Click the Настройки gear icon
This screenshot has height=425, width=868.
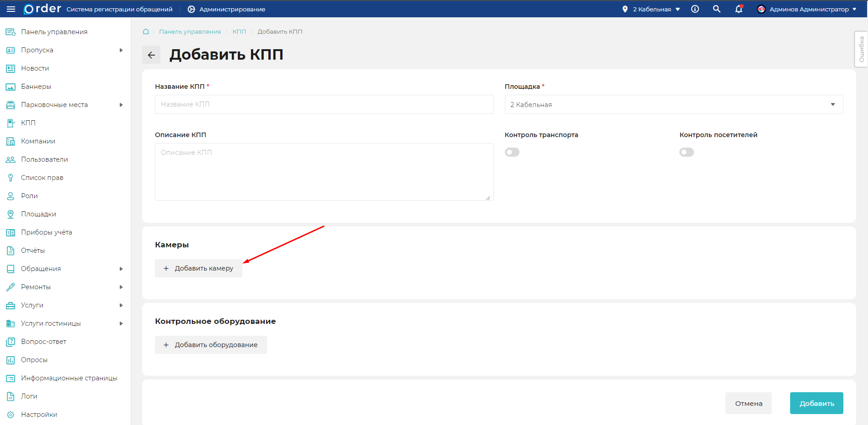click(x=10, y=415)
